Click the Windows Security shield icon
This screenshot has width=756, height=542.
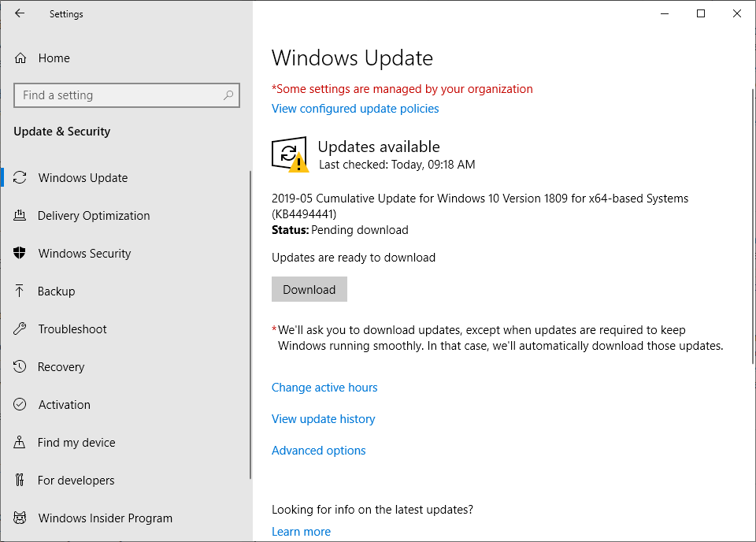(x=19, y=253)
